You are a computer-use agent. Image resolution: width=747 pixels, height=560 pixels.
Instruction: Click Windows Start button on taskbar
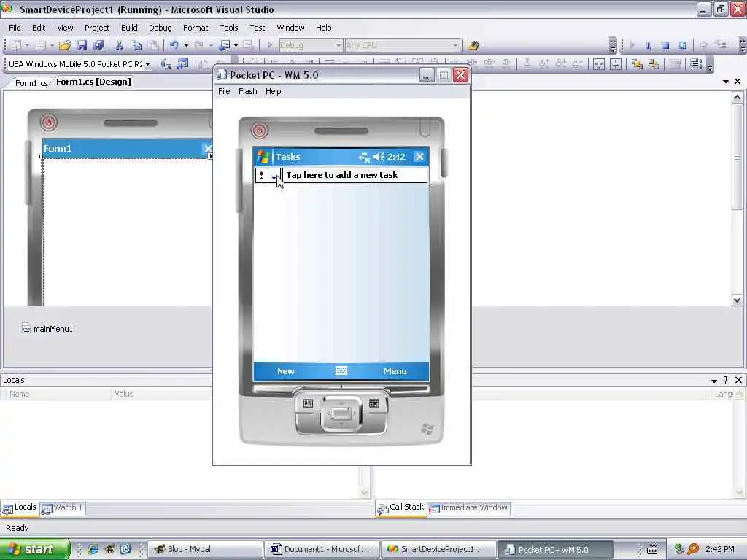click(34, 549)
